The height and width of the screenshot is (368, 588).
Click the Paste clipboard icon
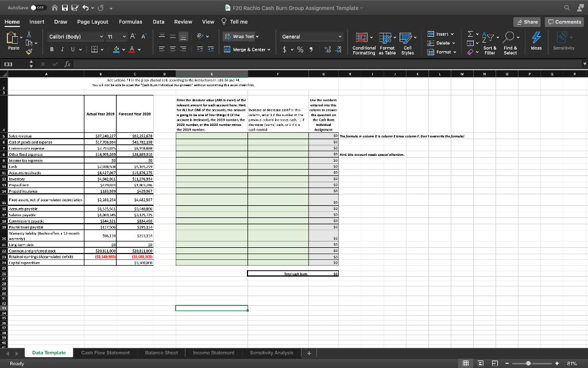13,38
